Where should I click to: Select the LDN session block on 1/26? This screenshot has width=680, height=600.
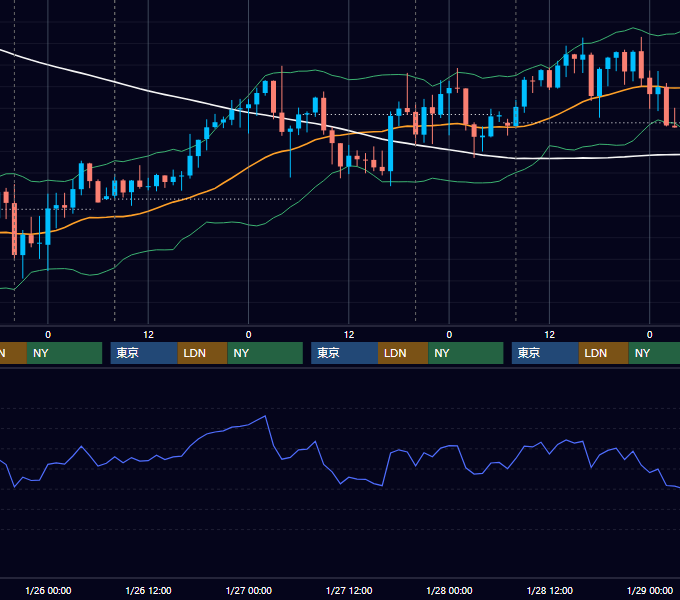[203, 353]
